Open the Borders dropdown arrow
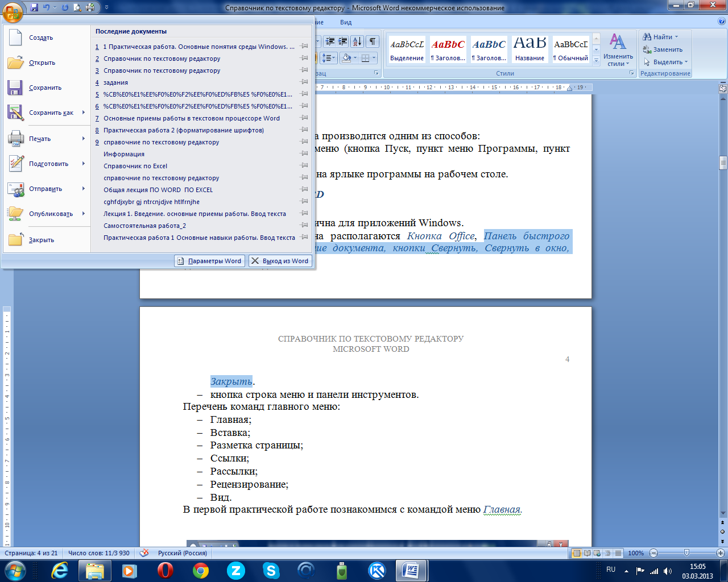The width and height of the screenshot is (728, 582). pos(373,58)
